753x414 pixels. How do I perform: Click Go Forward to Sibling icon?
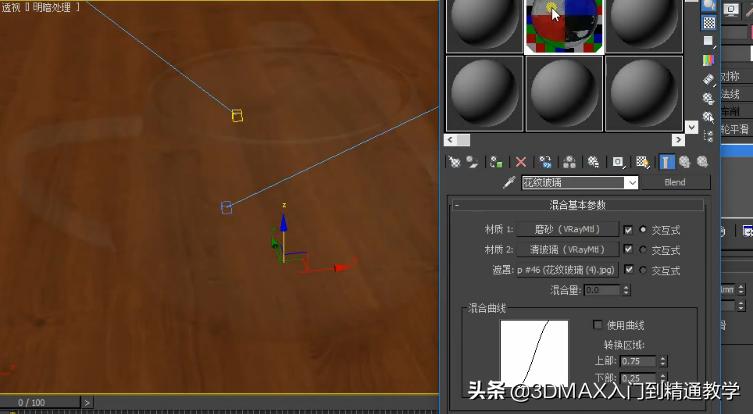pos(703,162)
